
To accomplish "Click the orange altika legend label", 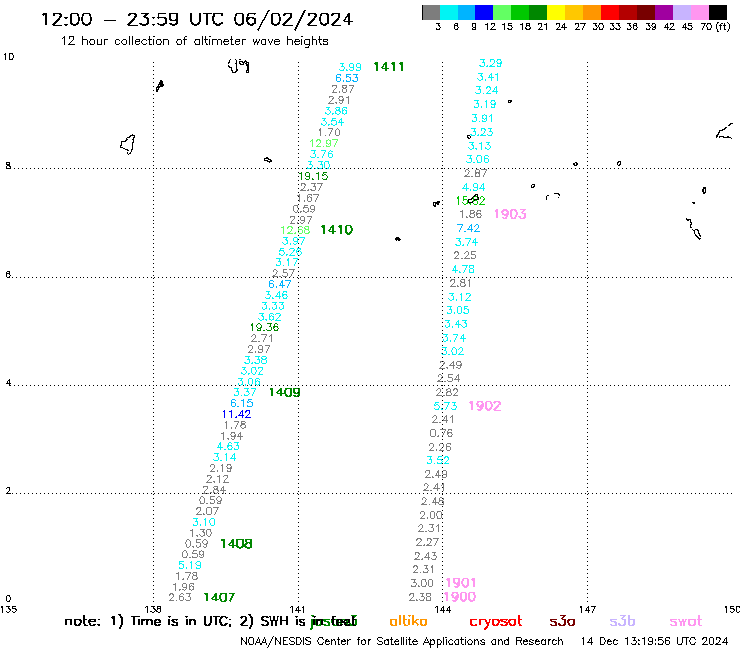I will (x=408, y=621).
